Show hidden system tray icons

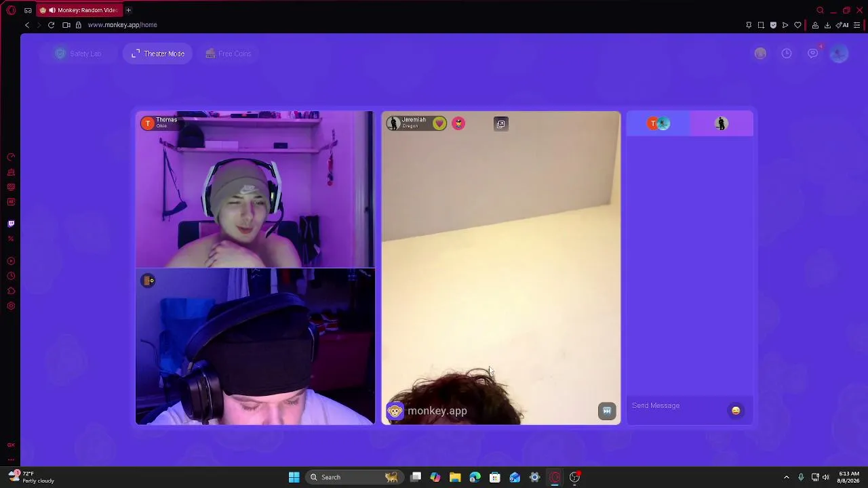point(787,477)
